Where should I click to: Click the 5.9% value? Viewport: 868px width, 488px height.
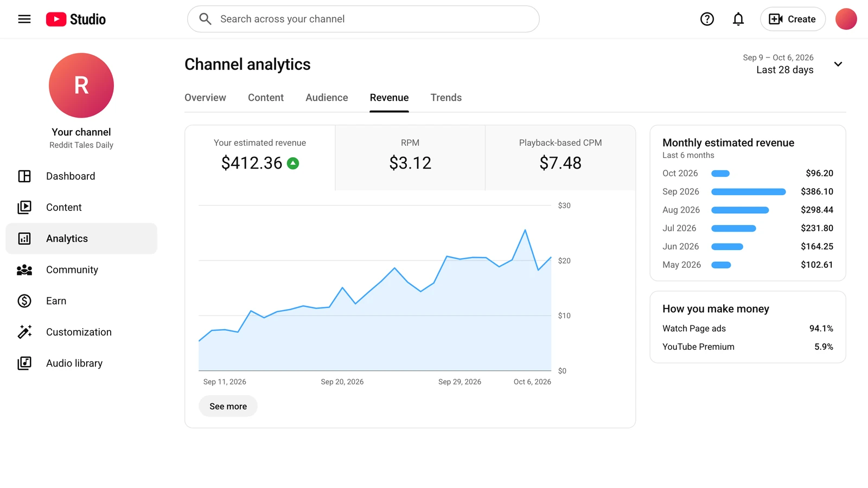824,347
